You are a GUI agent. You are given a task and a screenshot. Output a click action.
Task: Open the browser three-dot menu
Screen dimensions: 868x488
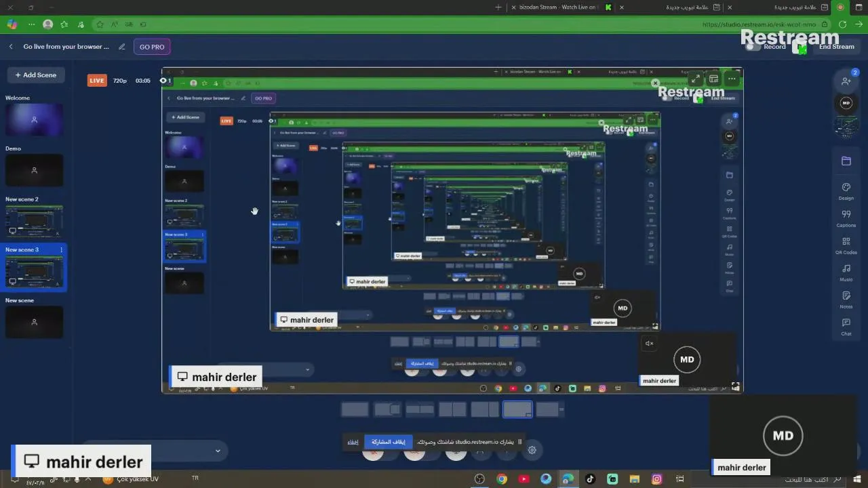[x=31, y=24]
